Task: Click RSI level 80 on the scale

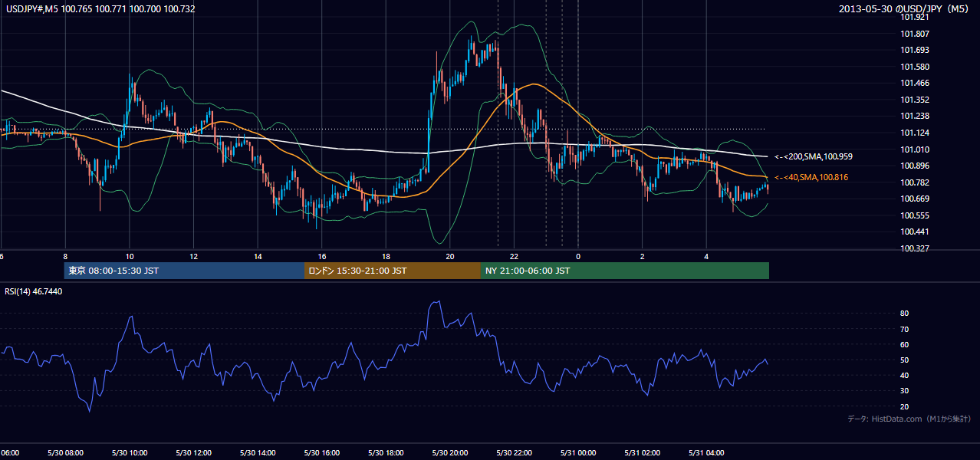Action: tap(904, 314)
